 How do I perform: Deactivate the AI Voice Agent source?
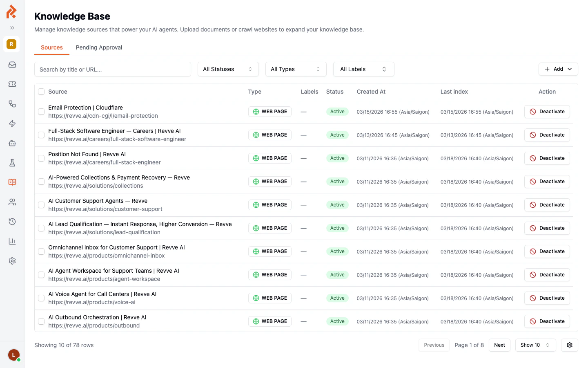pyautogui.click(x=547, y=298)
